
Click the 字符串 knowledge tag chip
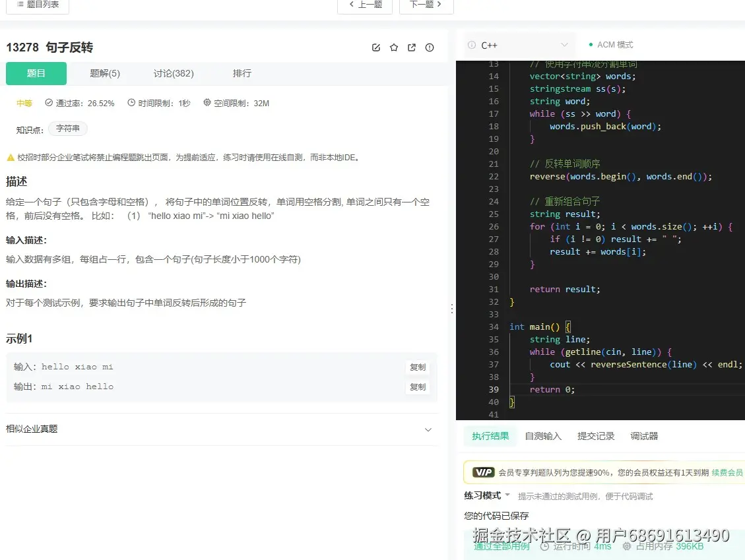[x=68, y=129]
